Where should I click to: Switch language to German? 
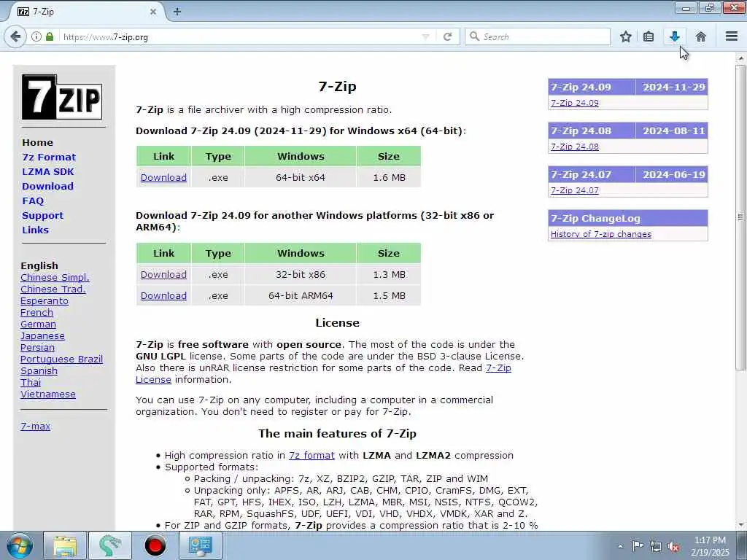pyautogui.click(x=38, y=324)
